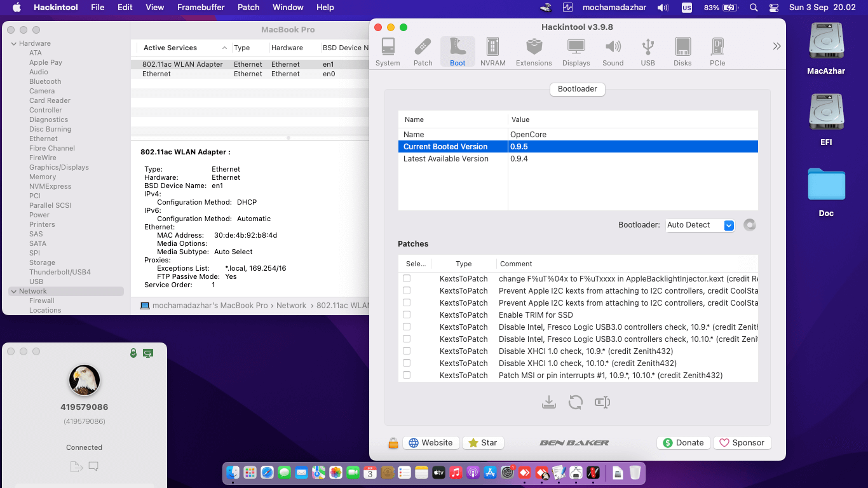Open the Doc folder on desktop
868x488 pixels.
(826, 192)
